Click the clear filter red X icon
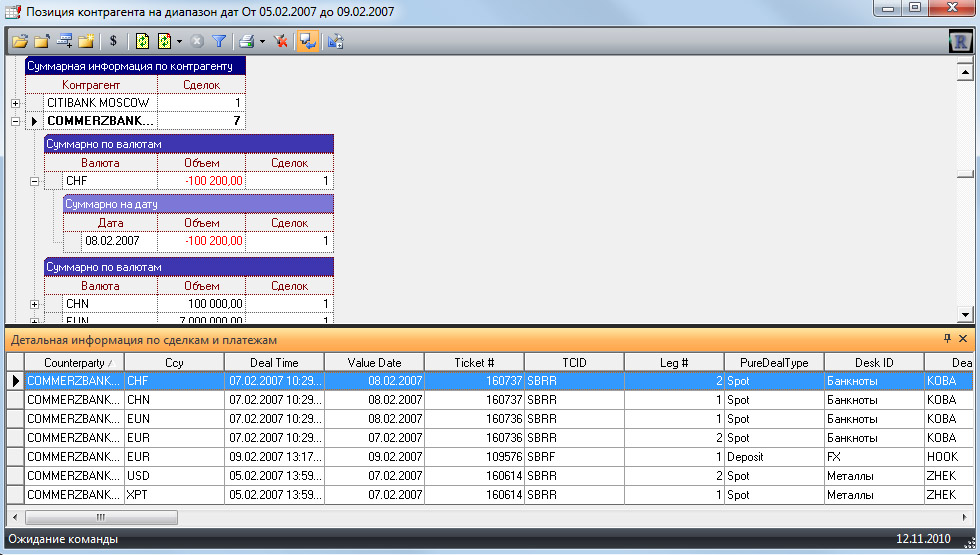The width and height of the screenshot is (980, 555). [281, 41]
